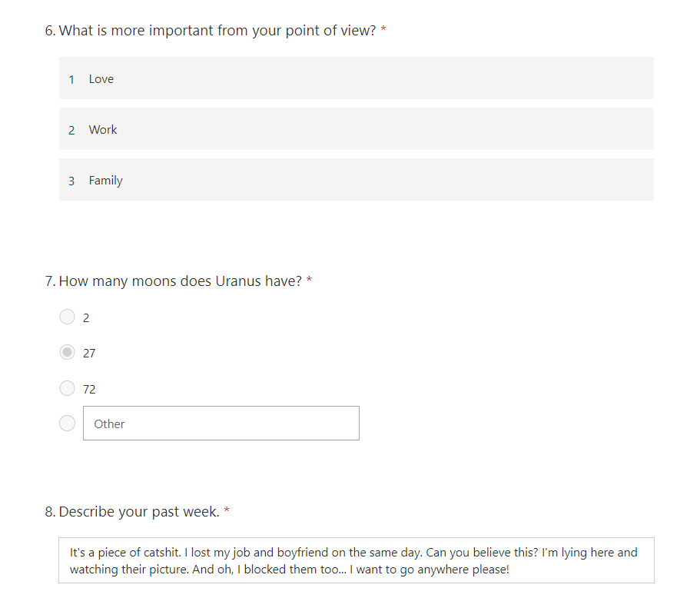Click the 'Describe your past week' heading
The image size is (700, 608).
tap(139, 512)
